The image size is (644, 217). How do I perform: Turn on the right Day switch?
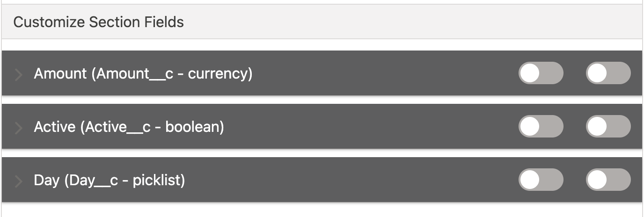pyautogui.click(x=608, y=180)
